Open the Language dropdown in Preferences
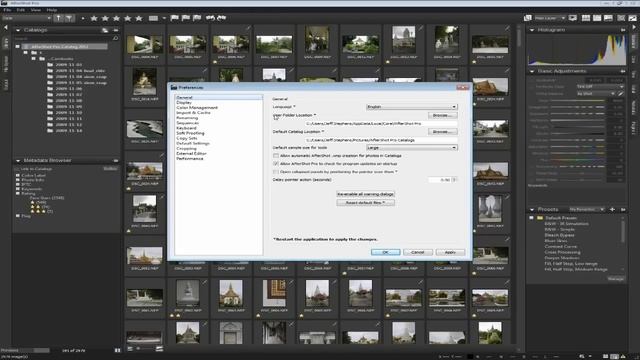This screenshot has height=360, width=640. (411, 107)
